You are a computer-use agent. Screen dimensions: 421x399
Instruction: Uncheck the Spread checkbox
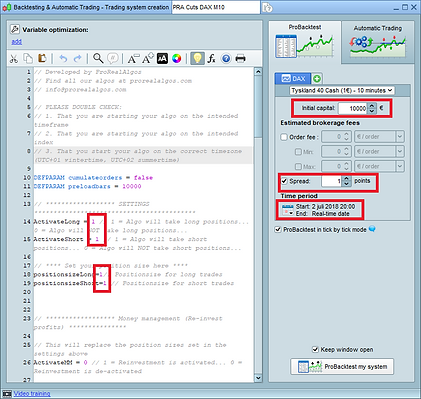(284, 181)
